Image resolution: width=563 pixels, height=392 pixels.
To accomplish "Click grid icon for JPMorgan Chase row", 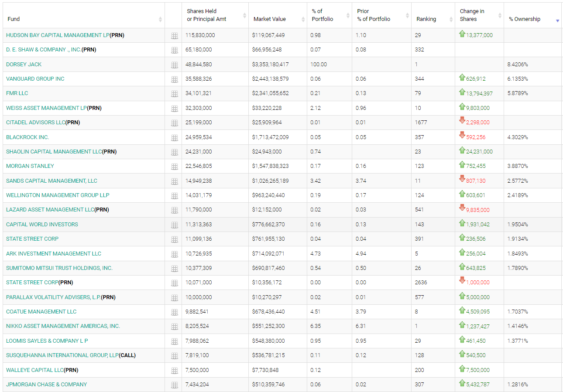I will 175,385.
